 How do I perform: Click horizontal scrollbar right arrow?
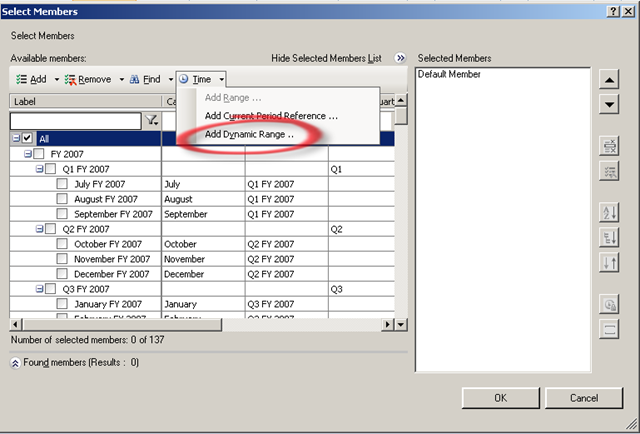(387, 325)
